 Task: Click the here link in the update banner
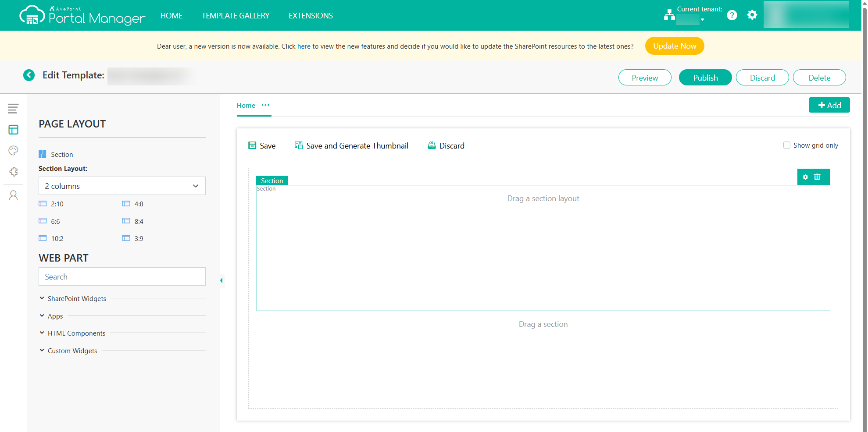(304, 46)
